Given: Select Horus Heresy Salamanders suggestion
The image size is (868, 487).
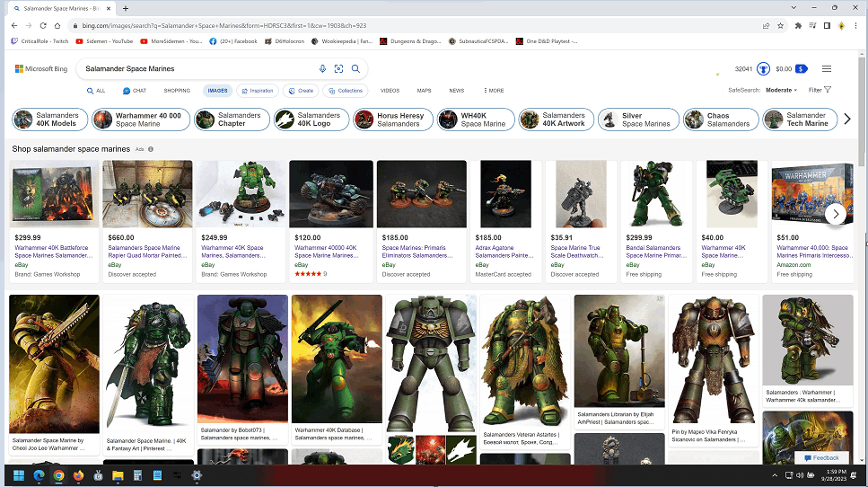Looking at the screenshot, I should (393, 120).
